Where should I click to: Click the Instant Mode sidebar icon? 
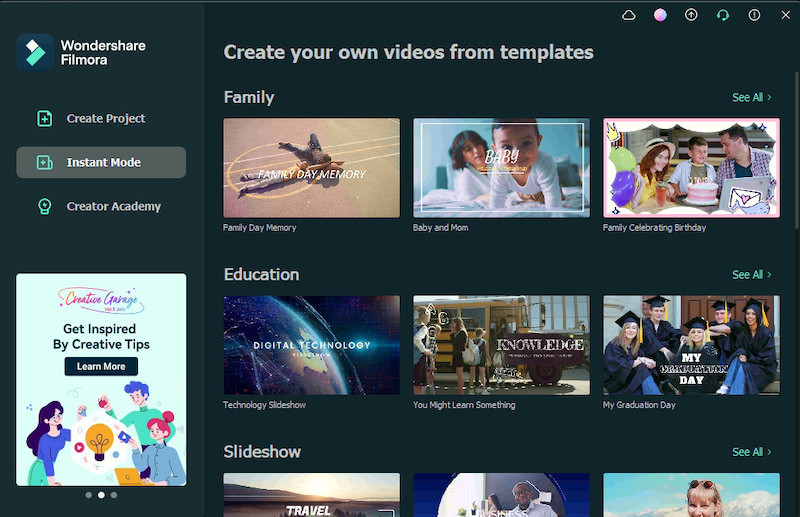(x=44, y=162)
